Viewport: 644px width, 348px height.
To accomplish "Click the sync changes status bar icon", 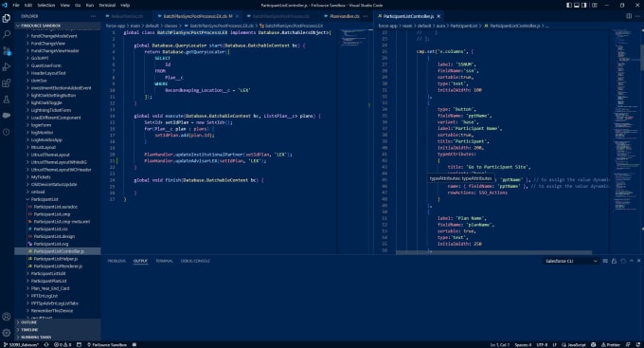I will [46, 345].
